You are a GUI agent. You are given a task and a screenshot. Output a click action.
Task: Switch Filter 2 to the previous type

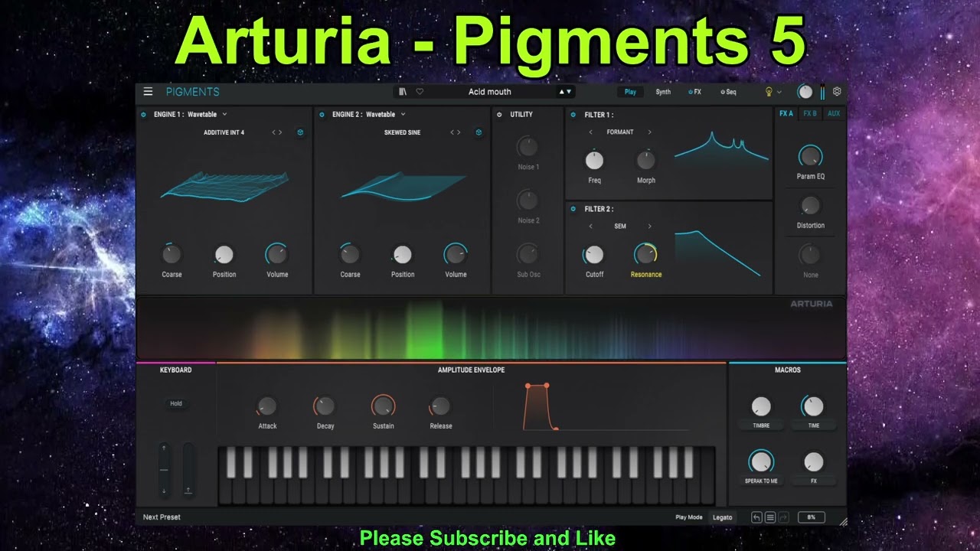591,227
